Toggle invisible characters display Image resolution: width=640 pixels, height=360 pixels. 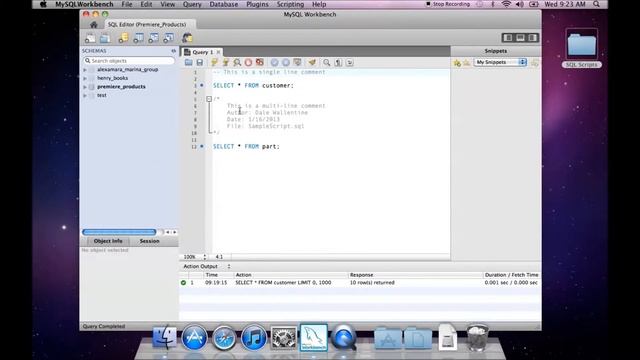point(338,62)
